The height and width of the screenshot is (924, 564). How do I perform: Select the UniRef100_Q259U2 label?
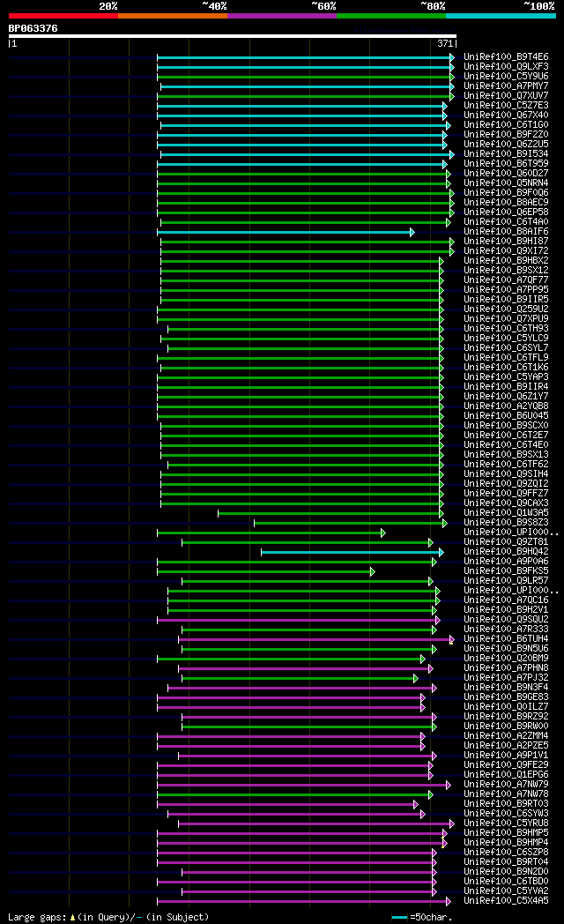pos(506,309)
